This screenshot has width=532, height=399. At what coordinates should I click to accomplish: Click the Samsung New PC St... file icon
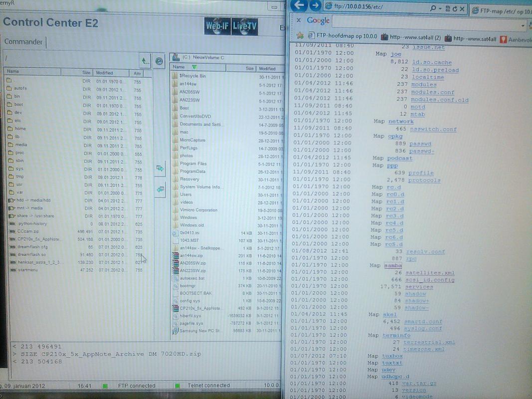175,331
